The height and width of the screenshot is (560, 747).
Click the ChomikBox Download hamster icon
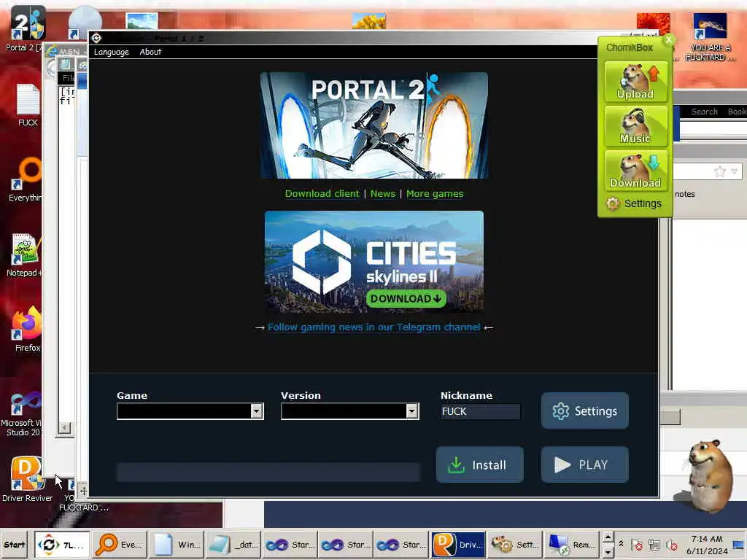point(635,170)
